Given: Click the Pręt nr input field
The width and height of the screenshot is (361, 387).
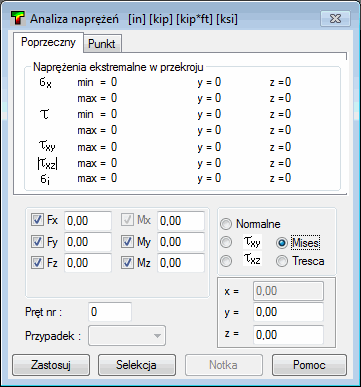Looking at the screenshot, I should point(110,312).
